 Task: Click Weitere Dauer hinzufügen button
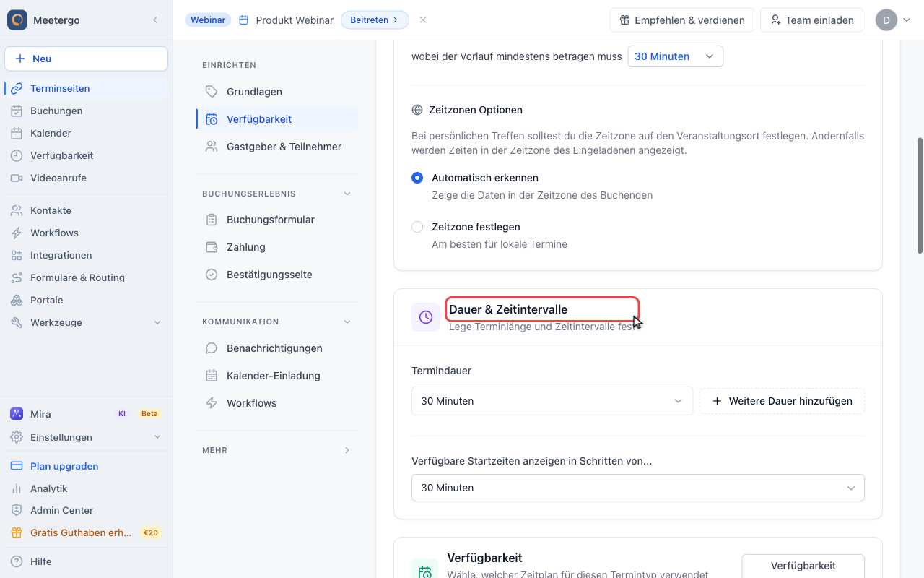coord(782,401)
